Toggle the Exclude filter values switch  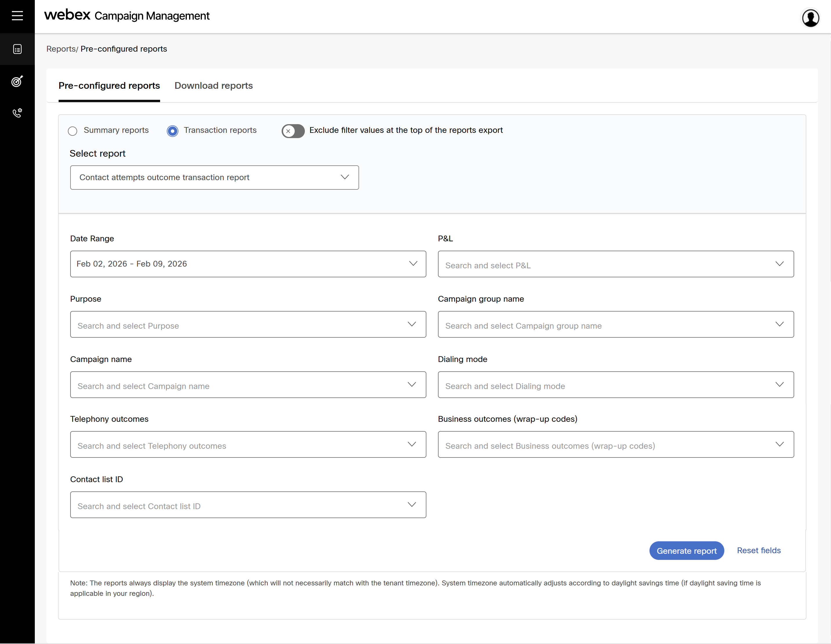pos(293,131)
